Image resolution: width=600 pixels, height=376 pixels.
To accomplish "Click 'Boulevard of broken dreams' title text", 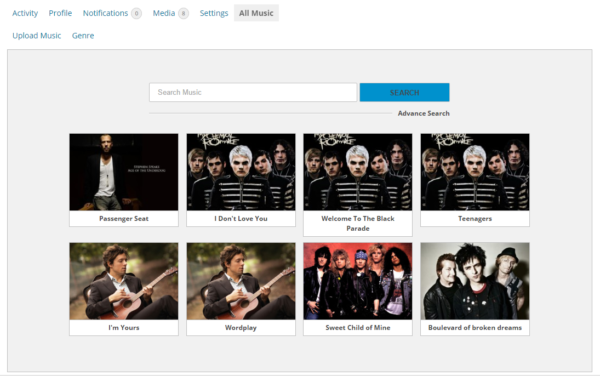I will (475, 327).
